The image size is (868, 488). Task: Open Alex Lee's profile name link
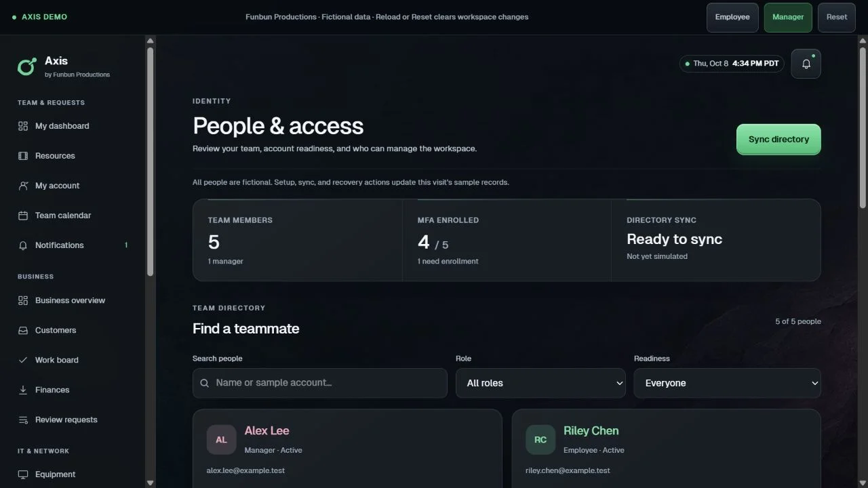(x=267, y=430)
